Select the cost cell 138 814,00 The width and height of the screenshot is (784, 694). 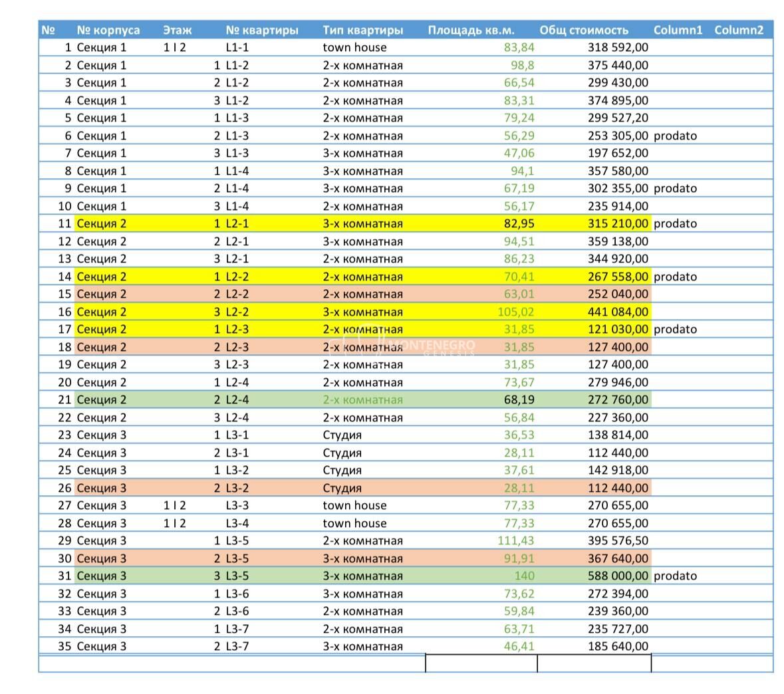pos(618,435)
